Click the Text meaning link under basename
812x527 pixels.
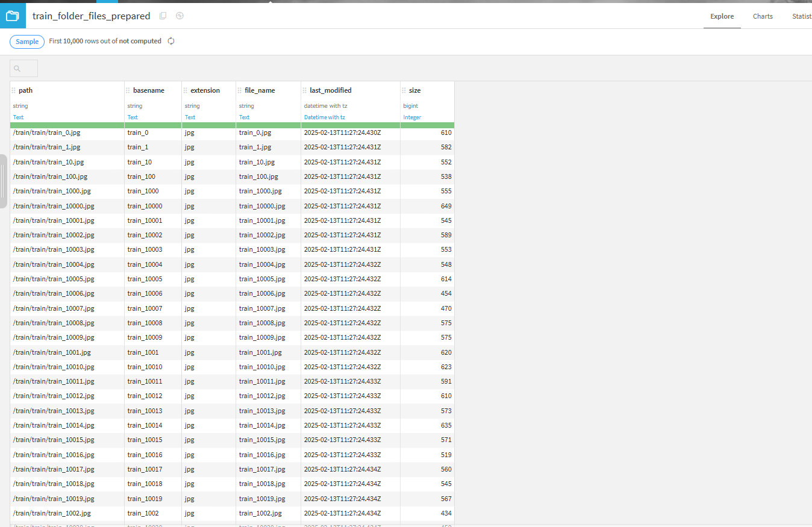point(133,117)
